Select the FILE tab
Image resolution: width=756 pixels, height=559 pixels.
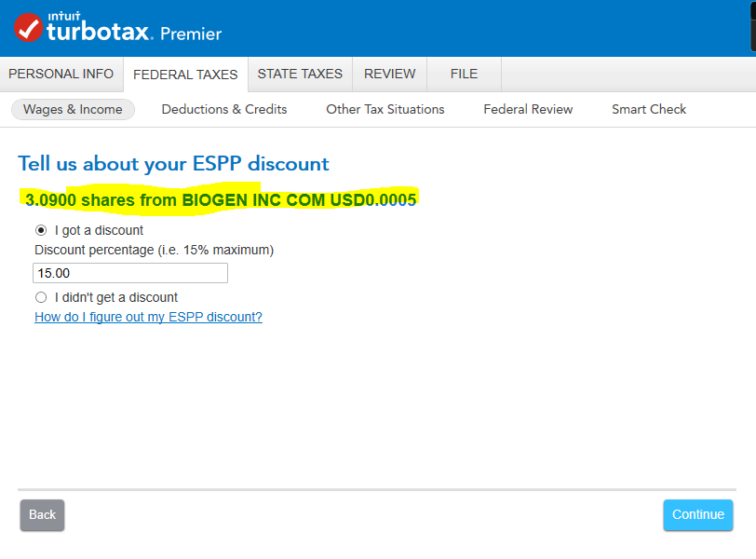pyautogui.click(x=464, y=74)
